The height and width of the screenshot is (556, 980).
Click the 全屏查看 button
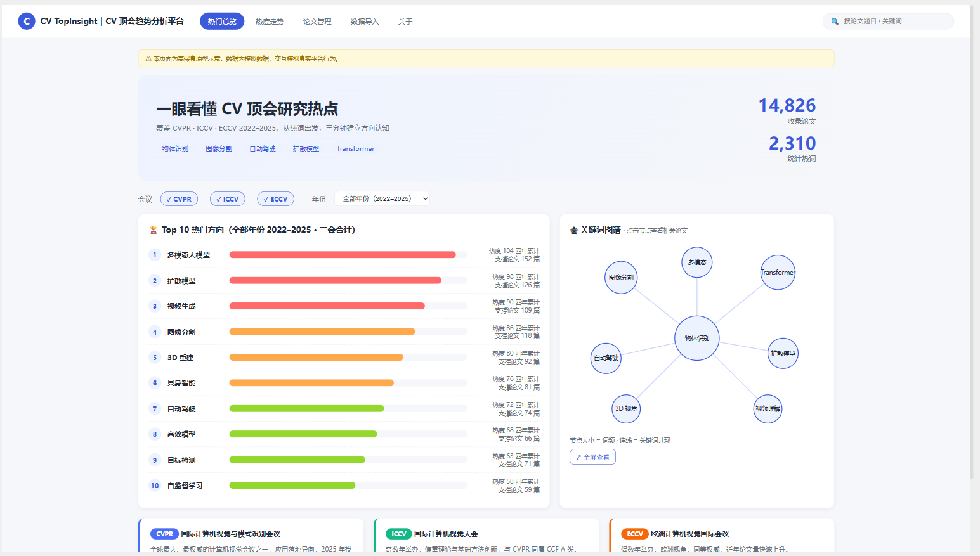point(592,457)
